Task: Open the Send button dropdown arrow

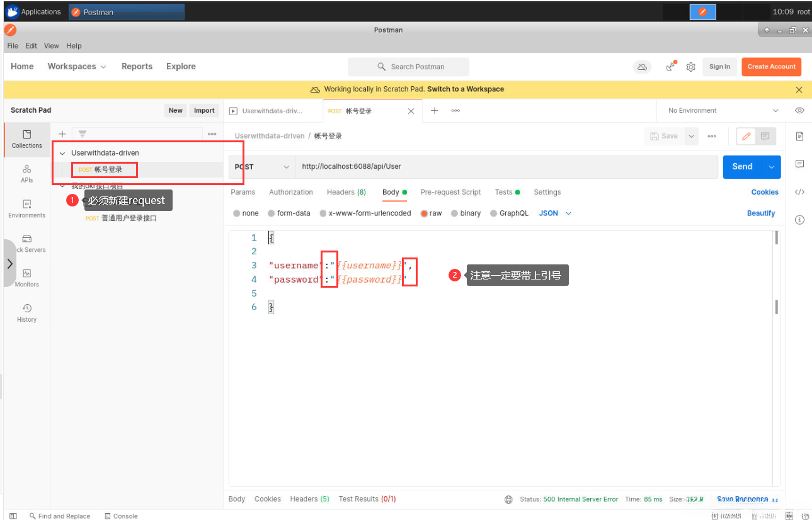Action: pos(771,167)
